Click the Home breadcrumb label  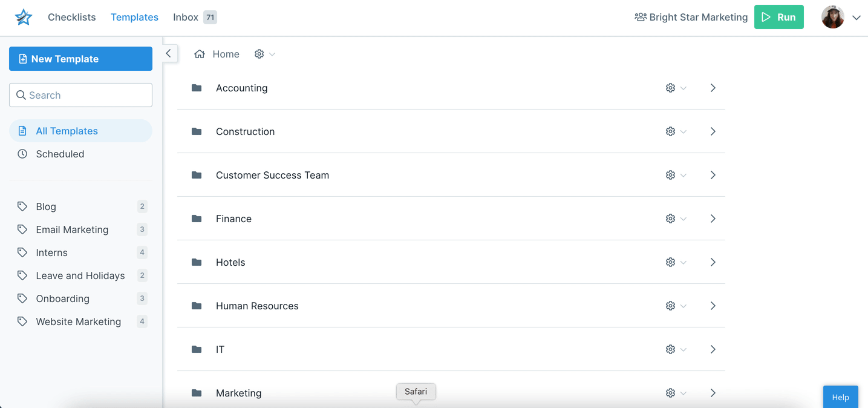click(226, 54)
